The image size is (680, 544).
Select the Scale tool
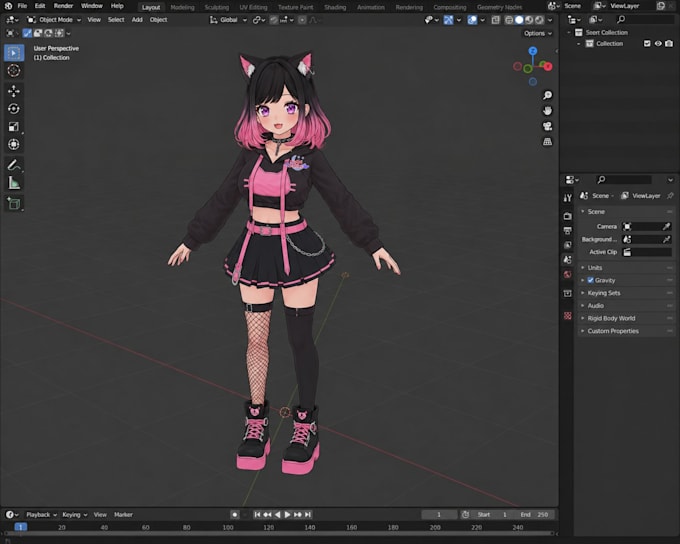point(14,127)
